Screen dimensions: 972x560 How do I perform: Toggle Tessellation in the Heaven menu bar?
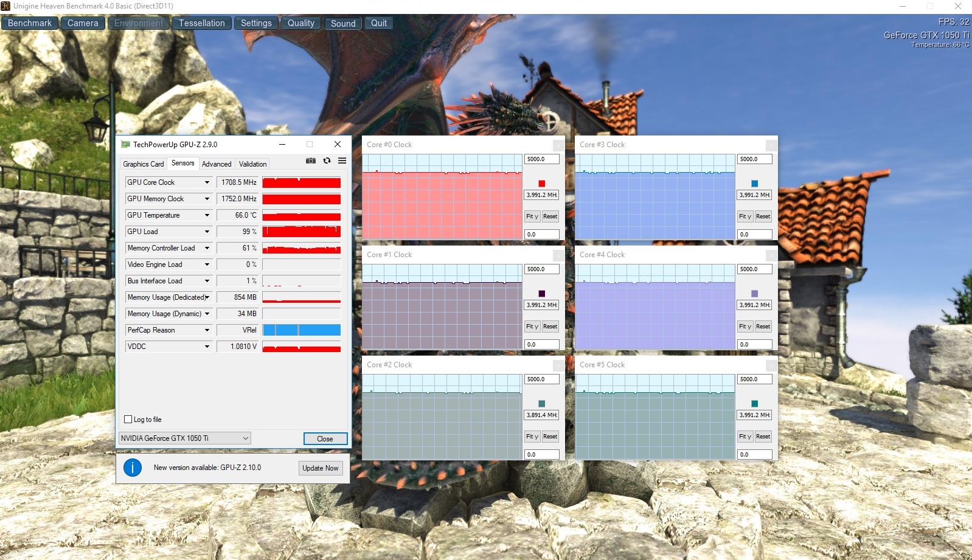[x=202, y=23]
